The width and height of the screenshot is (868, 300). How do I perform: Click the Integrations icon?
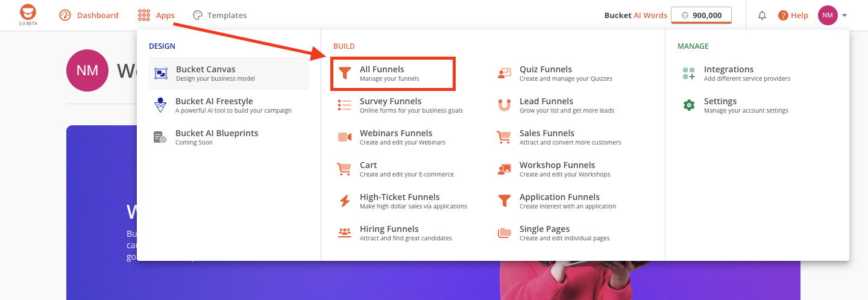tap(689, 73)
